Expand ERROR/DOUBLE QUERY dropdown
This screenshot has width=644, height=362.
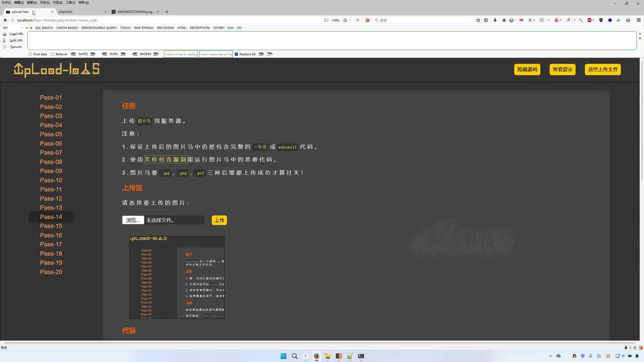[x=100, y=28]
